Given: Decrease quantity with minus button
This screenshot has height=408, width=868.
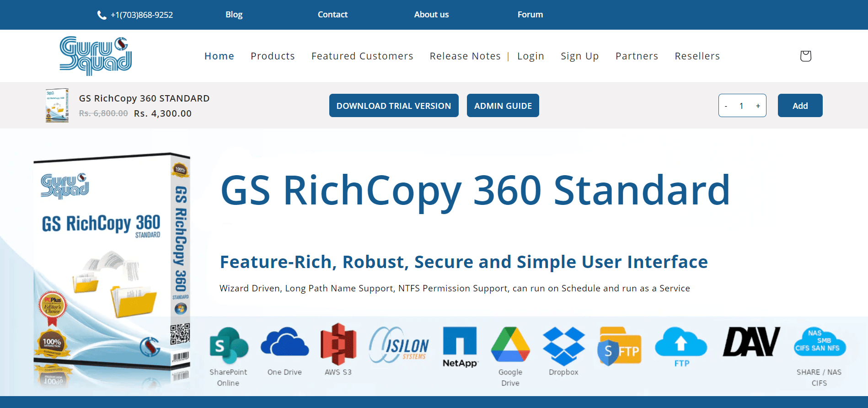Looking at the screenshot, I should pos(726,106).
